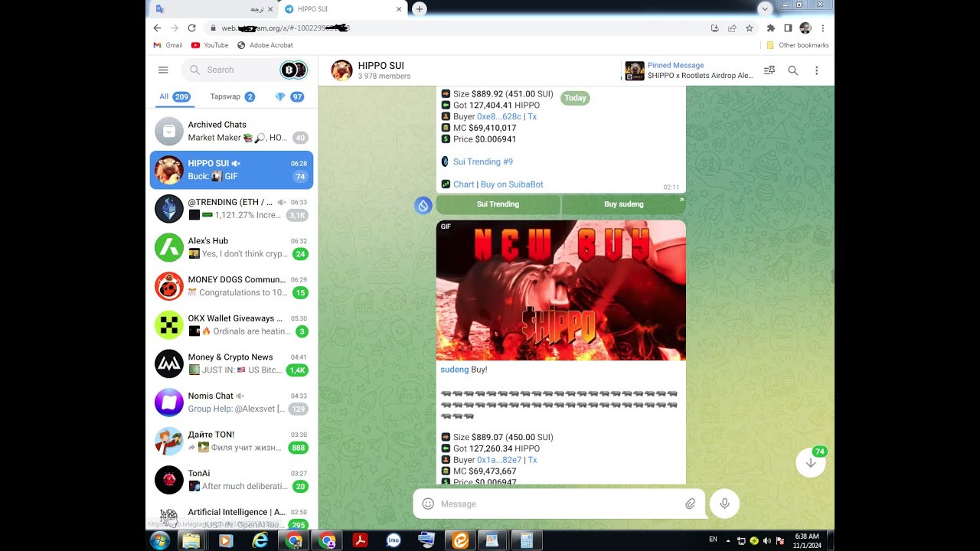This screenshot has width=980, height=551.
Task: Open the Artificial Intelligence chat
Action: pos(231,518)
